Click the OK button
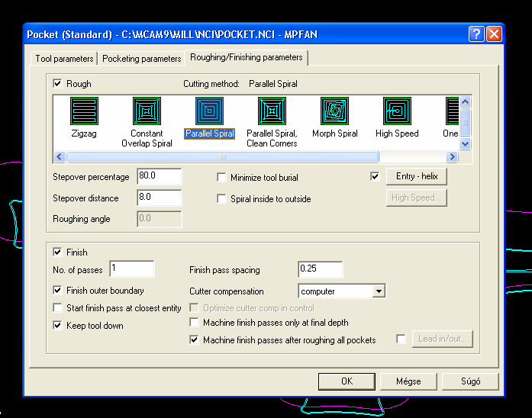532x418 pixels. pos(347,381)
